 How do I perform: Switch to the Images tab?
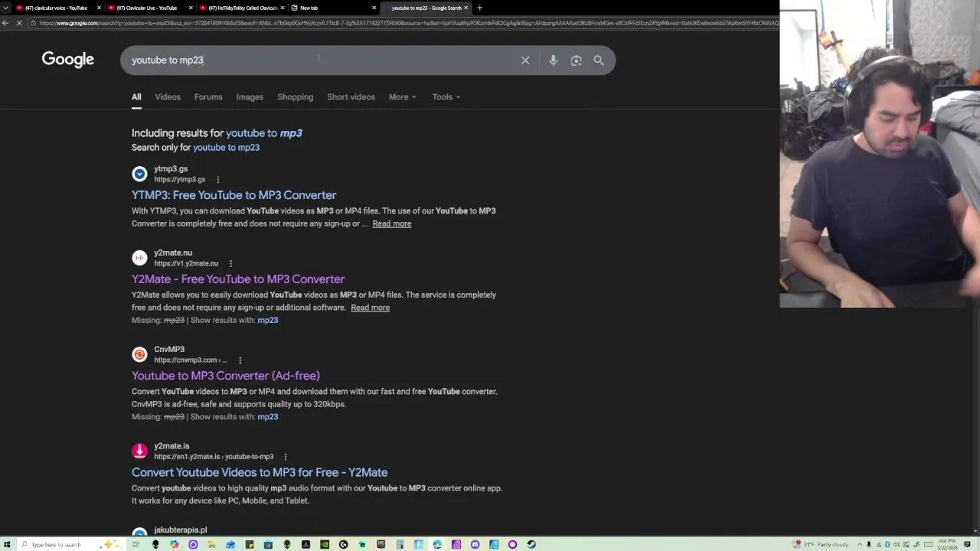(x=250, y=97)
